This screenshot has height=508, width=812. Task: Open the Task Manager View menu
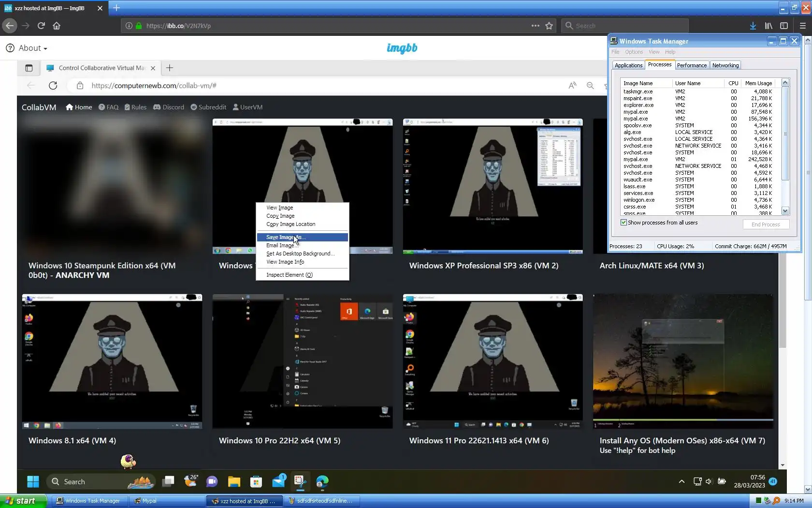click(654, 52)
